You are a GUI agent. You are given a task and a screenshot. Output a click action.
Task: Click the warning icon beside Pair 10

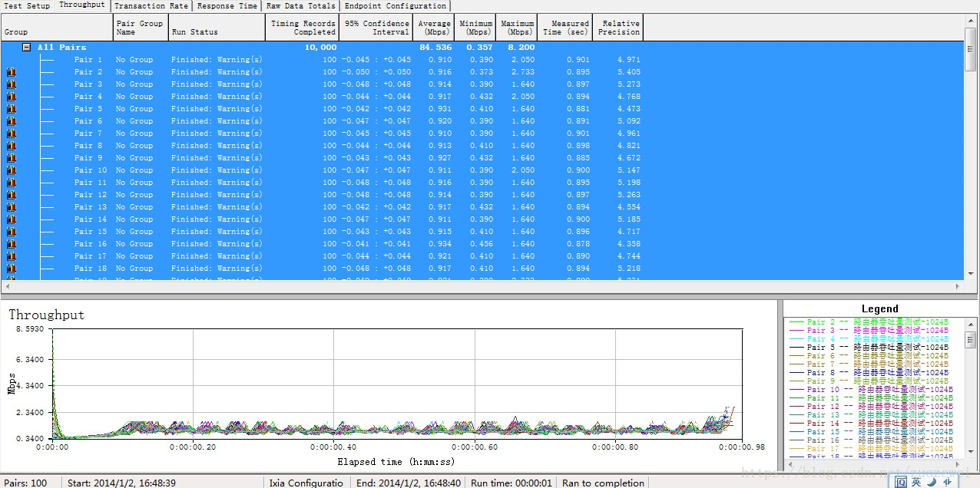point(11,170)
